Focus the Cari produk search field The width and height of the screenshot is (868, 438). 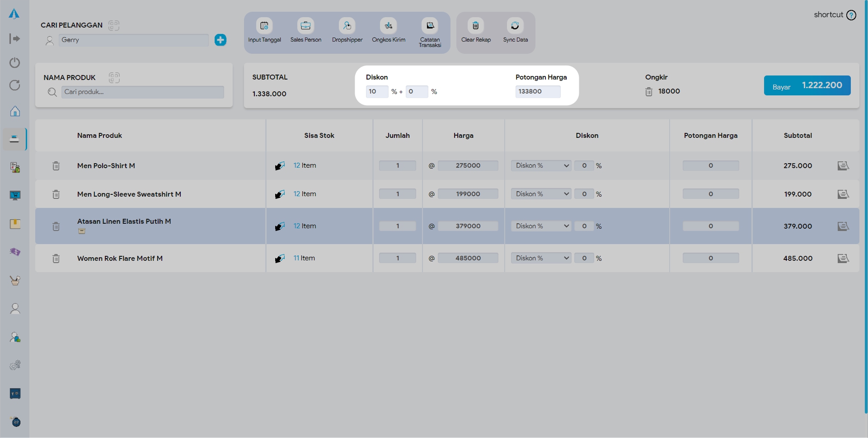click(142, 92)
